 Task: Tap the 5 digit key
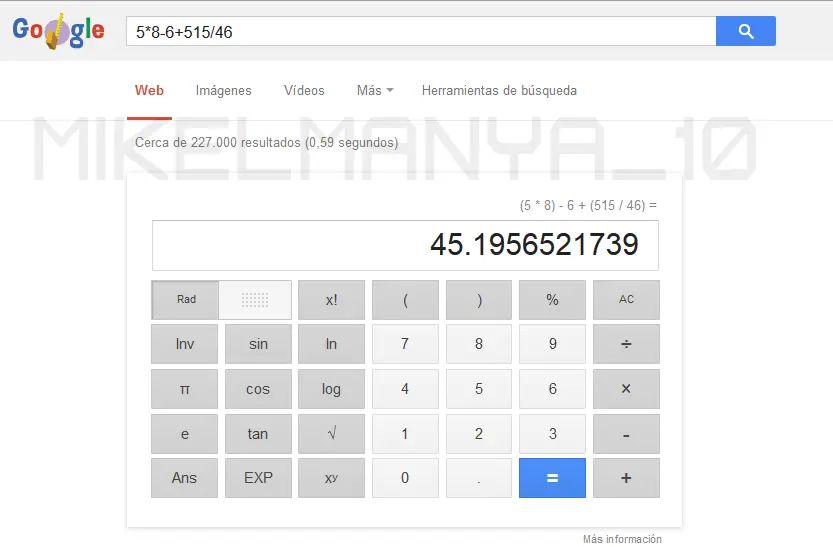[x=479, y=389]
